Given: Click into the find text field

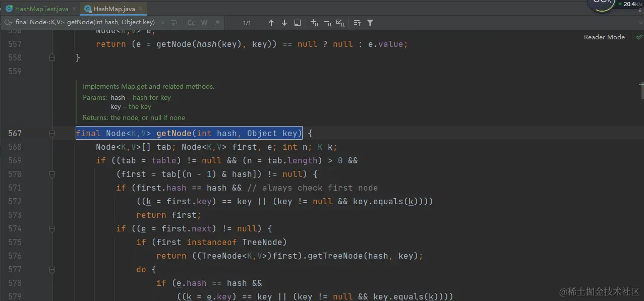Looking at the screenshot, I should pyautogui.click(x=85, y=23).
